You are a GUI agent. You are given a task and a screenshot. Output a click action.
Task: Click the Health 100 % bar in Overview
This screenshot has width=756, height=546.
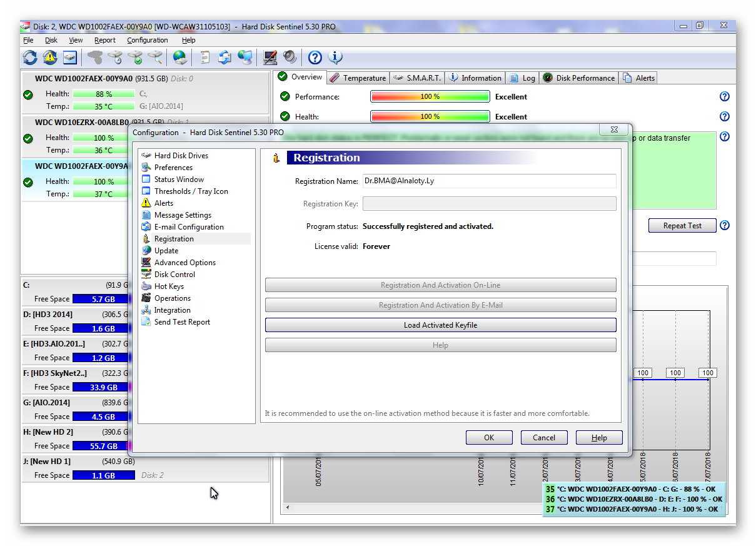coord(430,116)
